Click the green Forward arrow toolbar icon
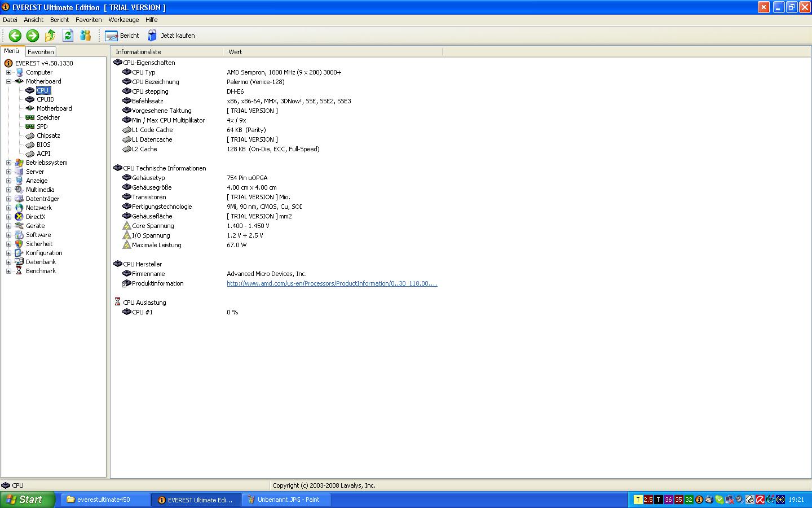Viewport: 812px width, 508px height. pos(33,36)
